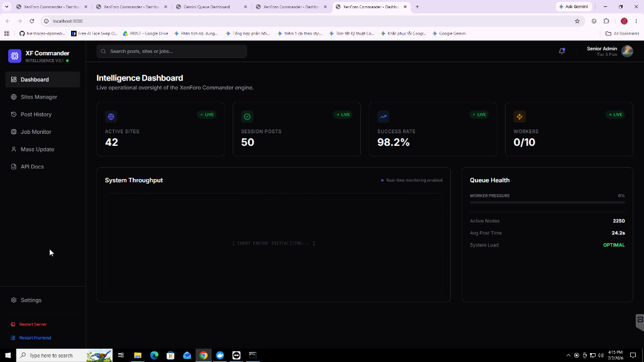The height and width of the screenshot is (362, 644).
Task: Open the browser extensions puzzle icon
Action: [x=606, y=21]
